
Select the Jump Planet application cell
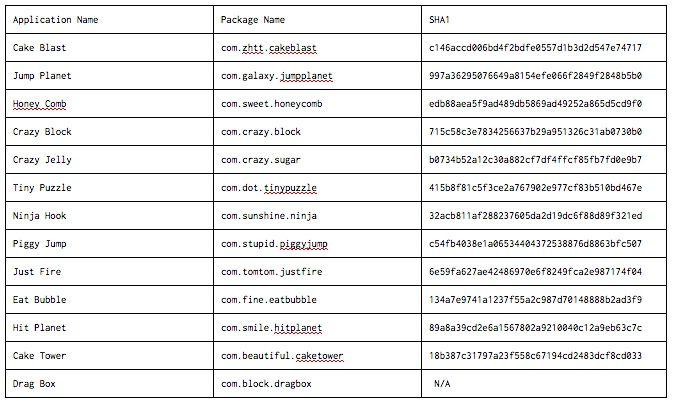109,76
